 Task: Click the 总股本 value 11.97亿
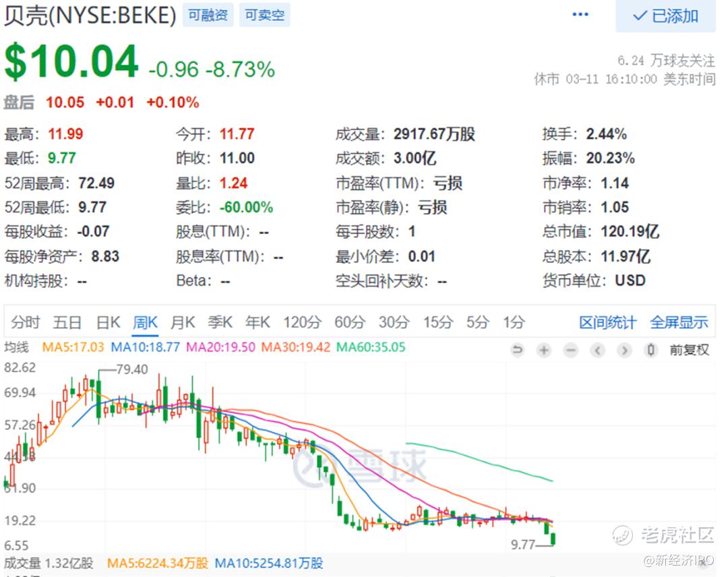[626, 256]
